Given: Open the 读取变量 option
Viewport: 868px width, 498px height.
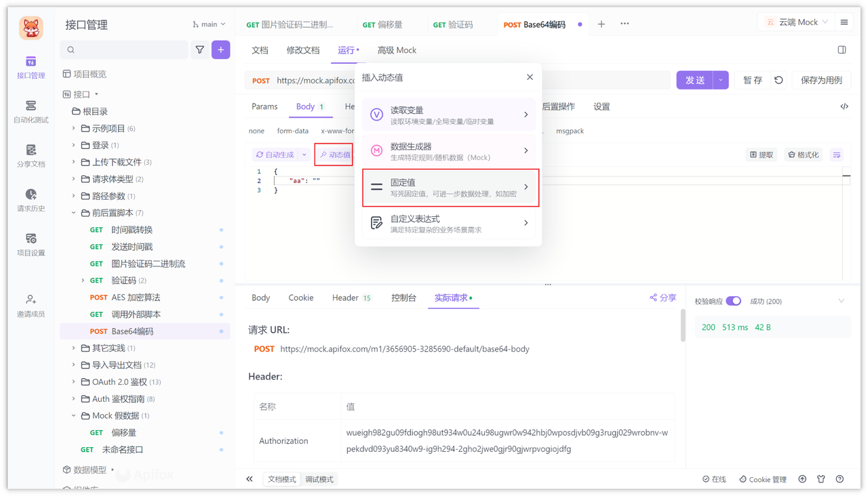Looking at the screenshot, I should (x=448, y=115).
